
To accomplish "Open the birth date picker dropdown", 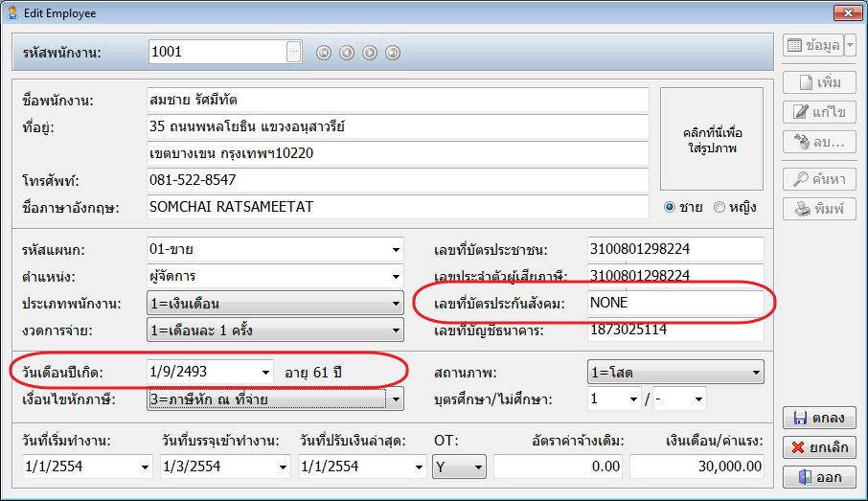I will pos(265,371).
